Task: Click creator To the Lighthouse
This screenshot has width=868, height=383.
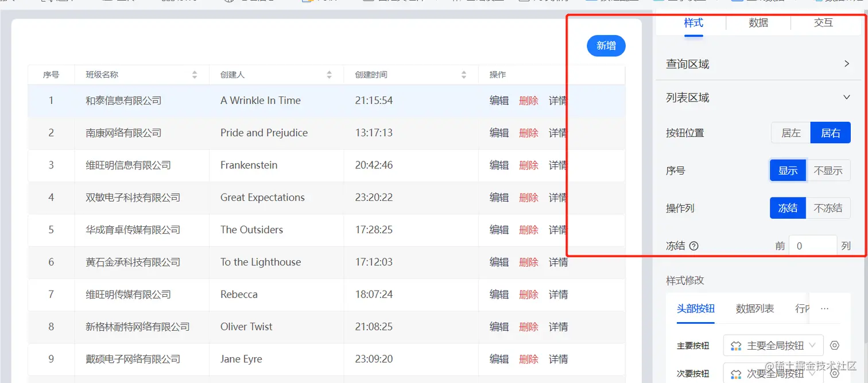Action: (x=261, y=262)
